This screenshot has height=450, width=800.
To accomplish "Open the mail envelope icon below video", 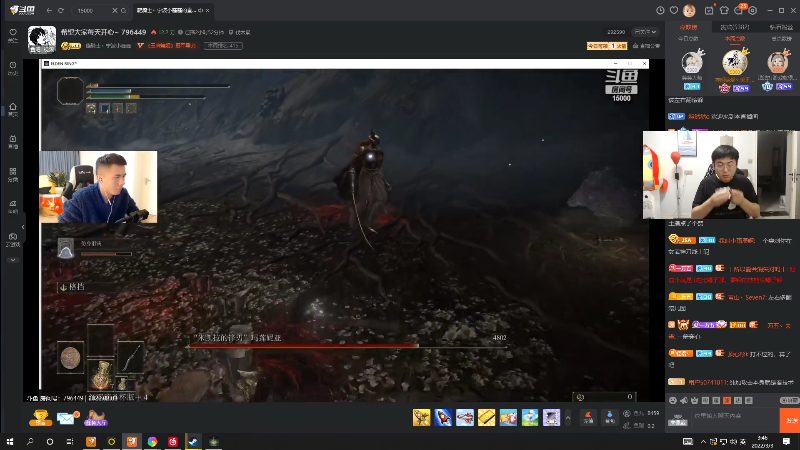I will click(66, 418).
